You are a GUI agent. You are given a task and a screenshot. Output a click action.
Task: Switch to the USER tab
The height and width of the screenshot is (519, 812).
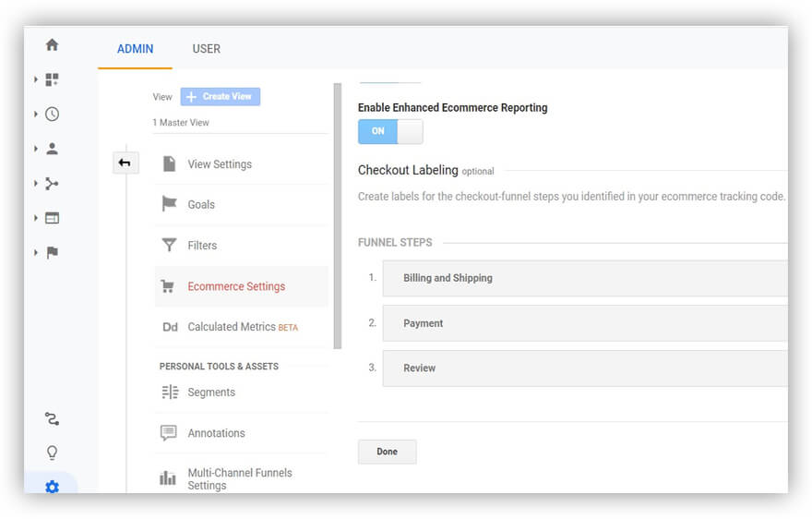click(x=206, y=49)
